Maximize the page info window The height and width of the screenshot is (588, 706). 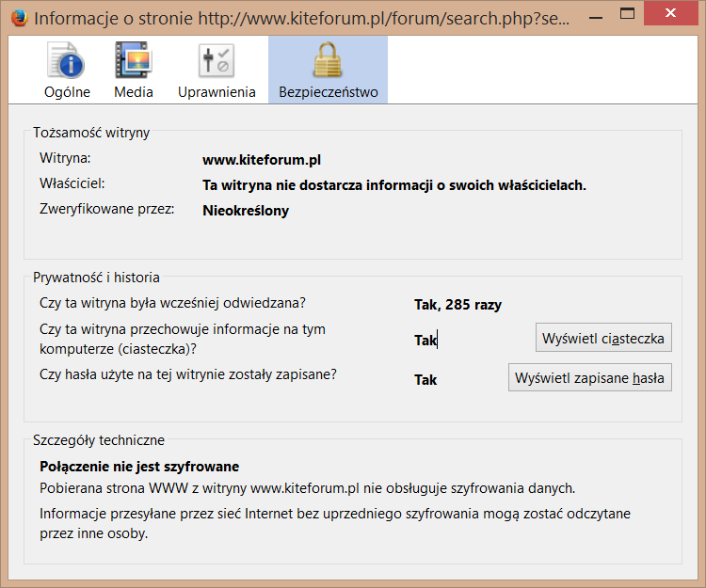627,14
